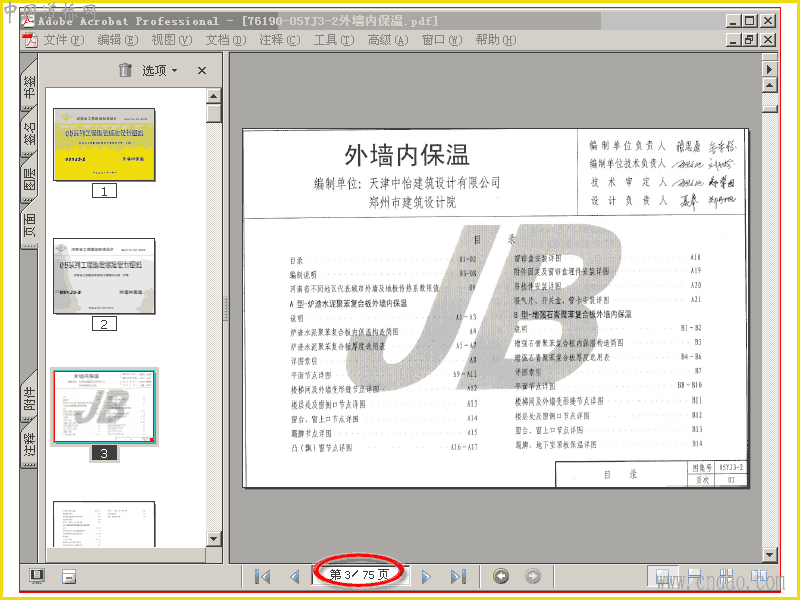Jump to the last page
This screenshot has height=600, width=800.
(x=458, y=577)
